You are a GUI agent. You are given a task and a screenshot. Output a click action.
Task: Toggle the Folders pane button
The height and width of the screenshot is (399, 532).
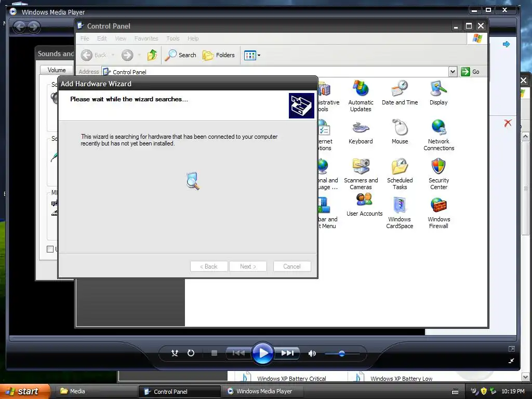click(219, 55)
